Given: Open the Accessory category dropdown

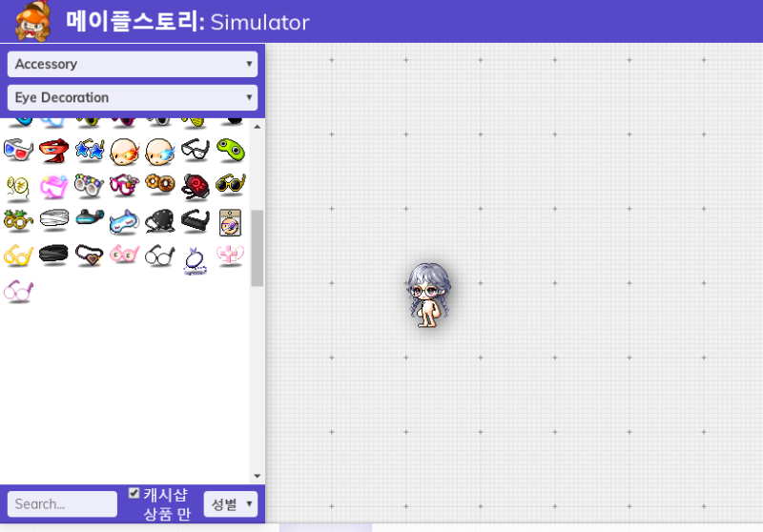Looking at the screenshot, I should tap(133, 64).
